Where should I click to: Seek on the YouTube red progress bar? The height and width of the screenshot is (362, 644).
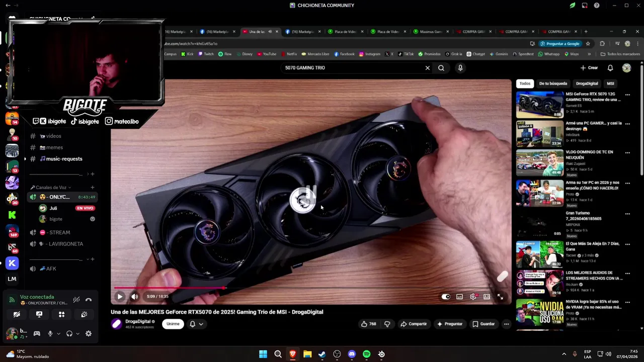tap(170, 288)
